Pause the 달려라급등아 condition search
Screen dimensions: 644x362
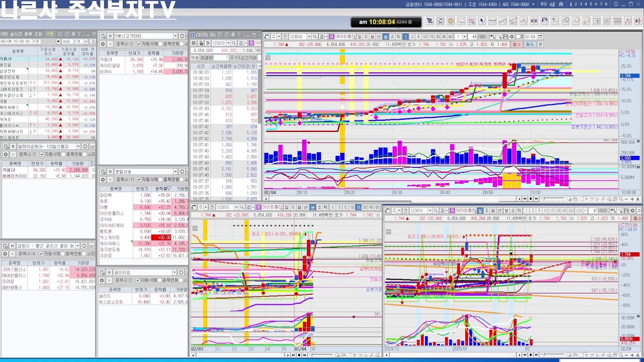[x=13, y=146]
